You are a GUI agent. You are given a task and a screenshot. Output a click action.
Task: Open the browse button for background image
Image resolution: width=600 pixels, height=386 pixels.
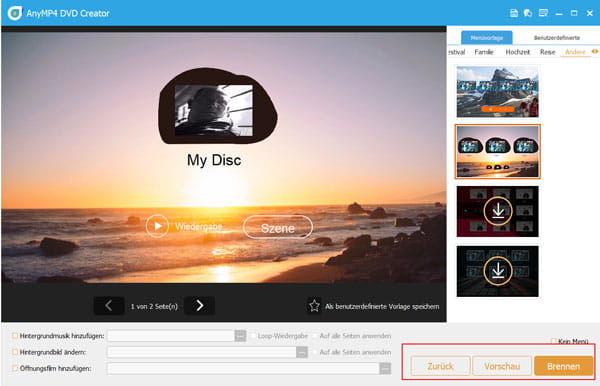[302, 352]
